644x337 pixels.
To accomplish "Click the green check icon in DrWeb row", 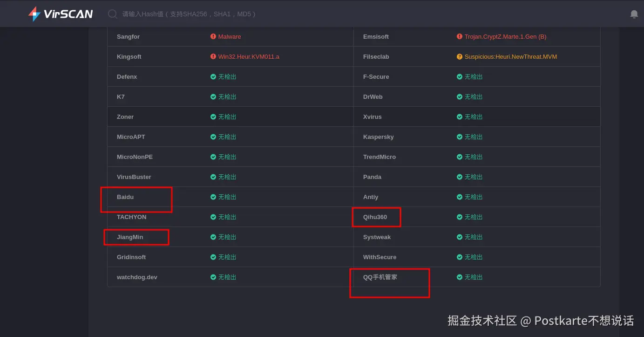I will pyautogui.click(x=459, y=96).
